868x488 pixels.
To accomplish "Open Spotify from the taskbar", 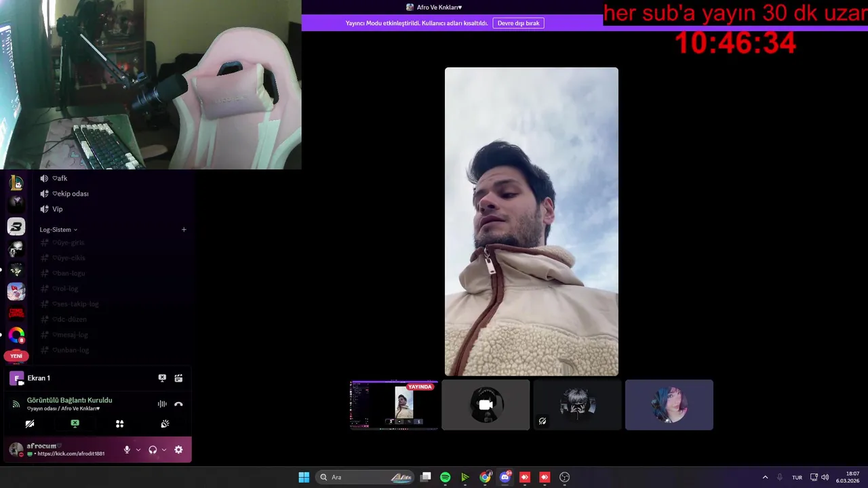I will click(x=446, y=477).
